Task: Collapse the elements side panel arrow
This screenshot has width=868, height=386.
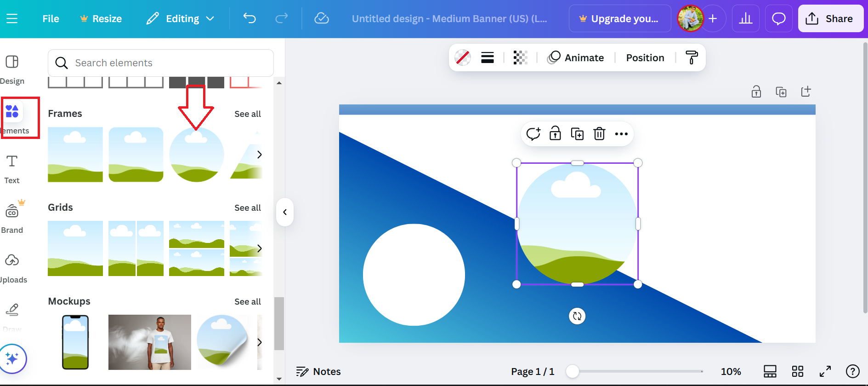Action: [285, 212]
